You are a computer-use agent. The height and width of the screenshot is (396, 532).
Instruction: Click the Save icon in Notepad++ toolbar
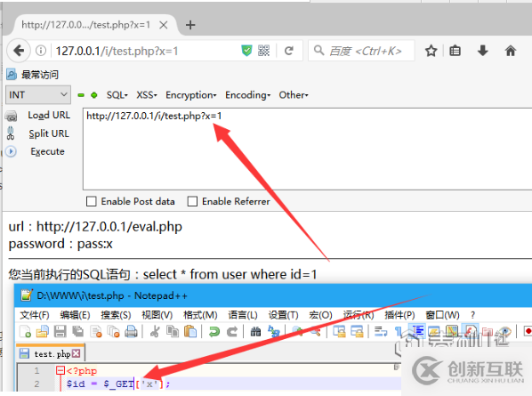pyautogui.click(x=60, y=332)
